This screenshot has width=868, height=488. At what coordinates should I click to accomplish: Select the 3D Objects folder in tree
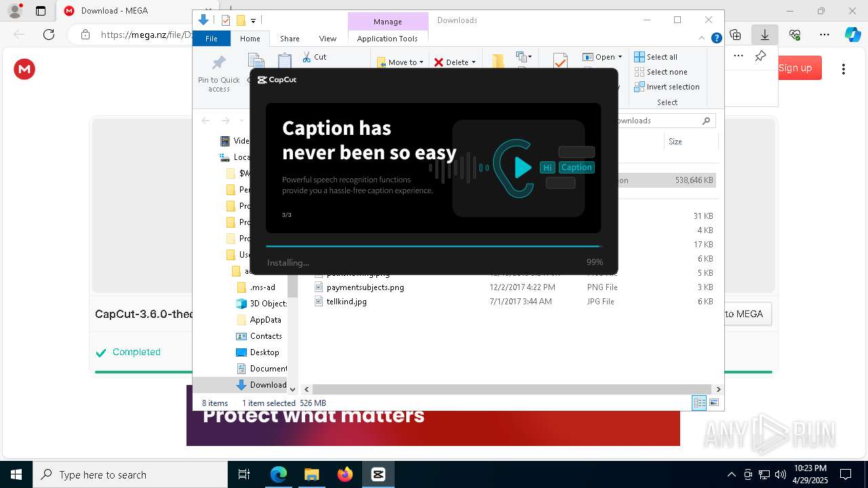tap(268, 304)
